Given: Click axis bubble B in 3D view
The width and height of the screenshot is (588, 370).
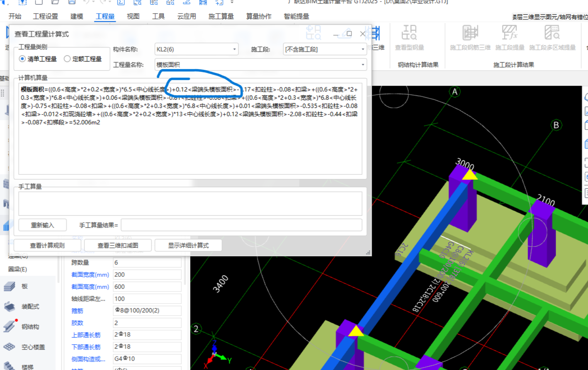Looking at the screenshot, I should (x=556, y=125).
